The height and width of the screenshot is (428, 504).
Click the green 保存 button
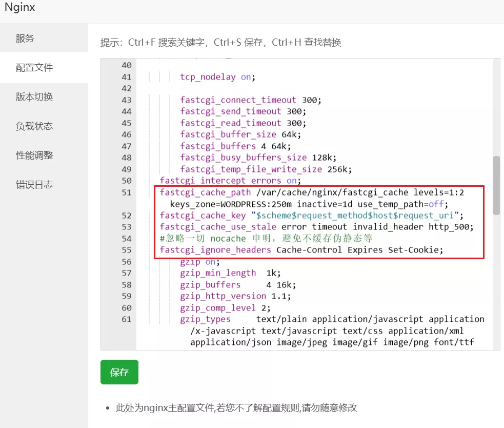[x=119, y=372]
